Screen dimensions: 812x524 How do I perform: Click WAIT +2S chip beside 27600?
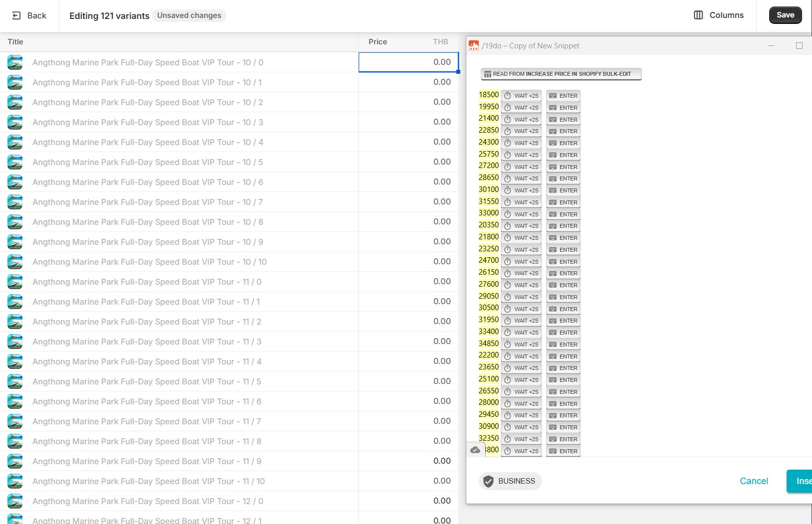point(521,285)
